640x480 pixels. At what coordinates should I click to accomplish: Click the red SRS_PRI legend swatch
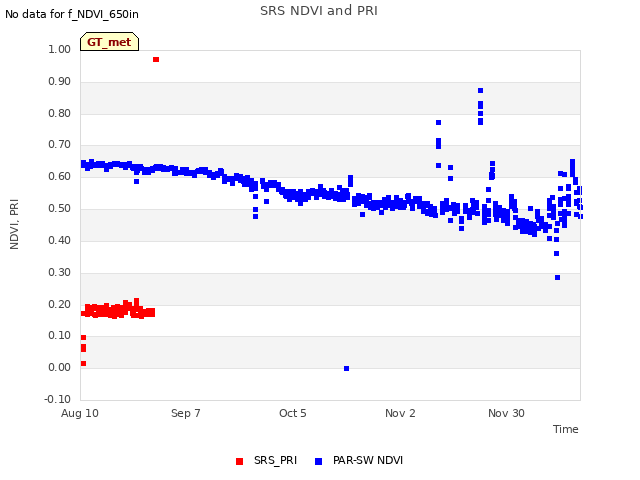click(x=240, y=461)
